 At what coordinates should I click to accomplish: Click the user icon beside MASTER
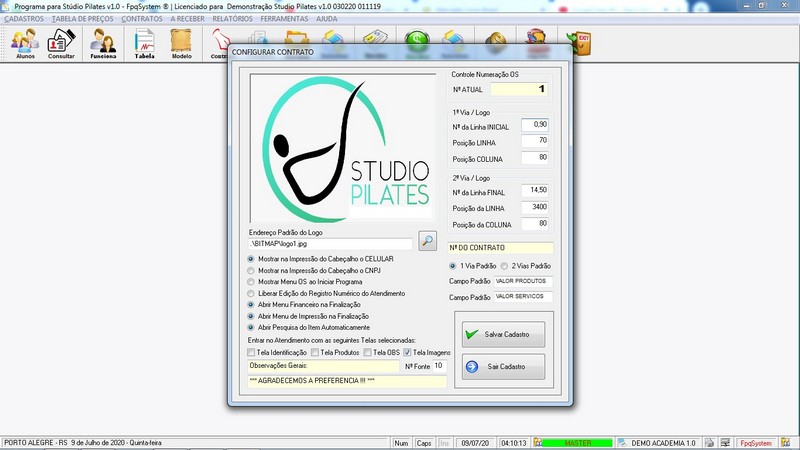coord(538,443)
